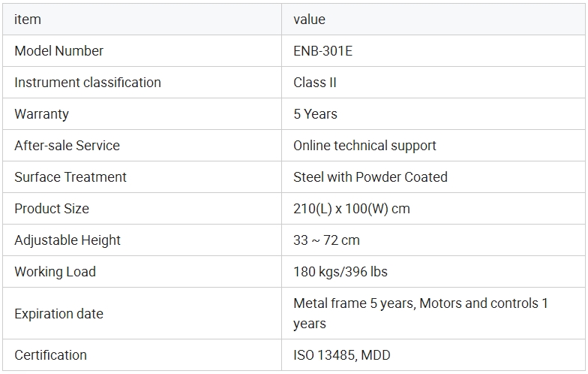Select the Warranty row label
This screenshot has width=588, height=374.
(x=41, y=114)
